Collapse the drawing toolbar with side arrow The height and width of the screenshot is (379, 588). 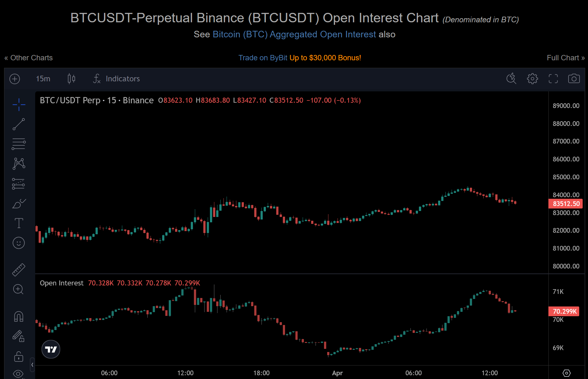point(32,365)
